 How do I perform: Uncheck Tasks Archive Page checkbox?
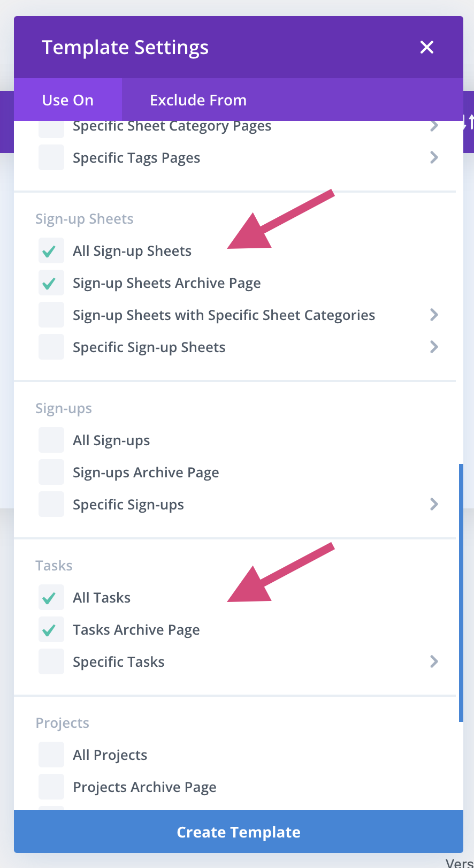pos(51,630)
